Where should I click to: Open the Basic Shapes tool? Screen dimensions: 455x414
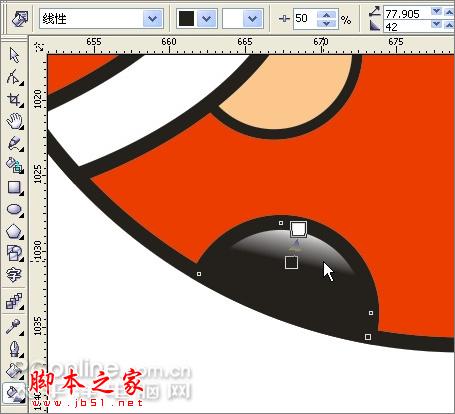14,253
